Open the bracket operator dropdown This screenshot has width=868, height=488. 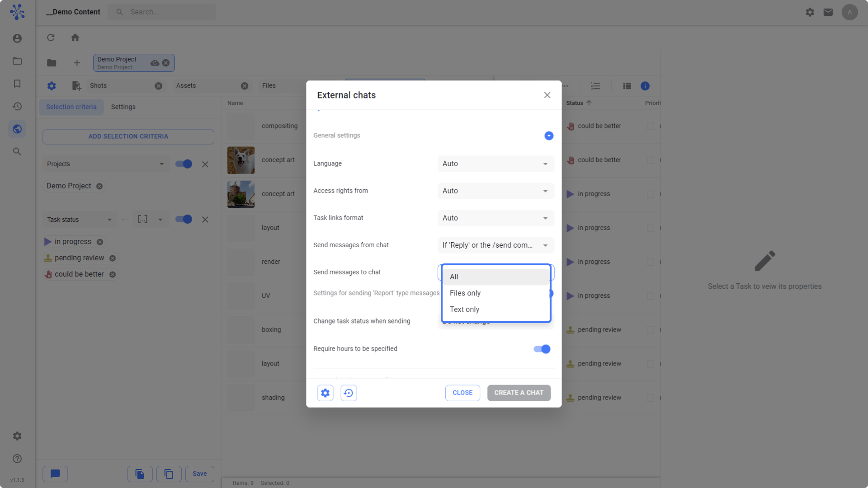point(151,220)
